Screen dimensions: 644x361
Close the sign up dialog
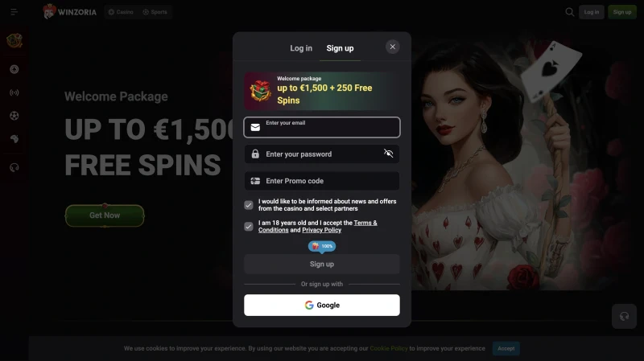pos(392,47)
